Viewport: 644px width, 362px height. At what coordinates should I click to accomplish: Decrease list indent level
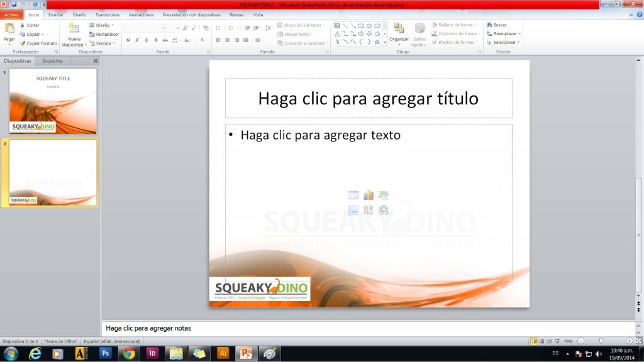[x=247, y=28]
